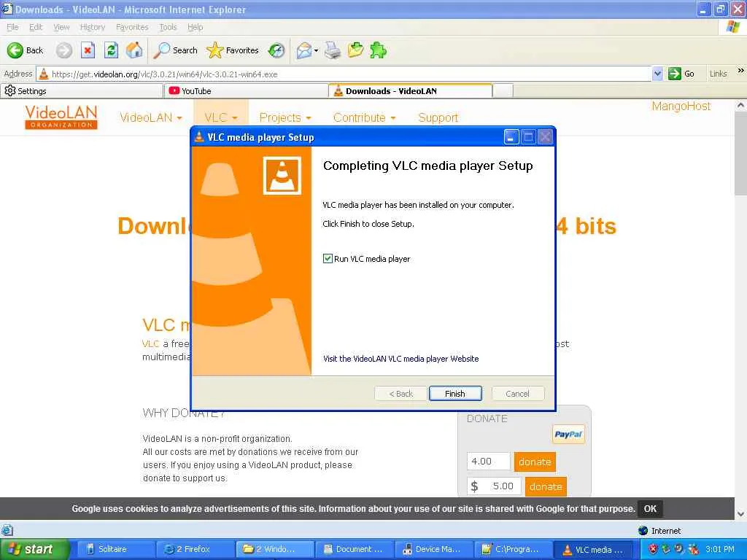The width and height of the screenshot is (747, 560).
Task: Click the VLC cone icon in the address bar
Action: 44,74
